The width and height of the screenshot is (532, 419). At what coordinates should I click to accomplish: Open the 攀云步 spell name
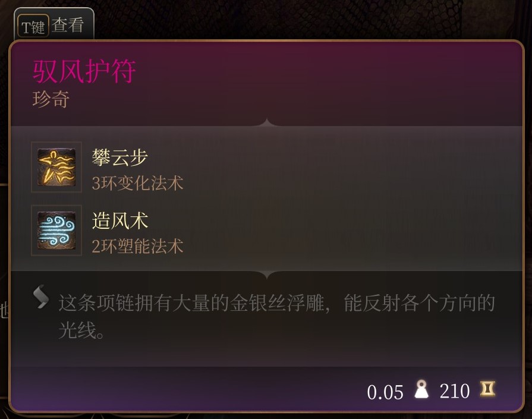pyautogui.click(x=120, y=157)
